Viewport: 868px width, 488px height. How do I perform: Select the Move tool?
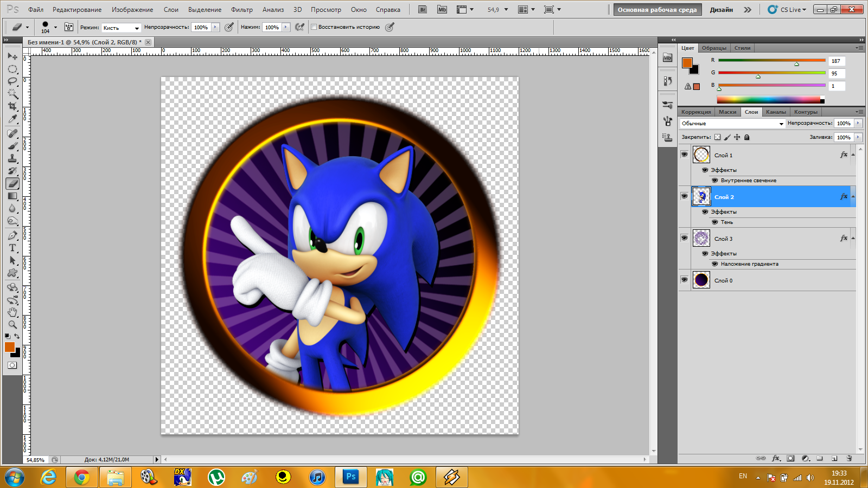pos(12,56)
